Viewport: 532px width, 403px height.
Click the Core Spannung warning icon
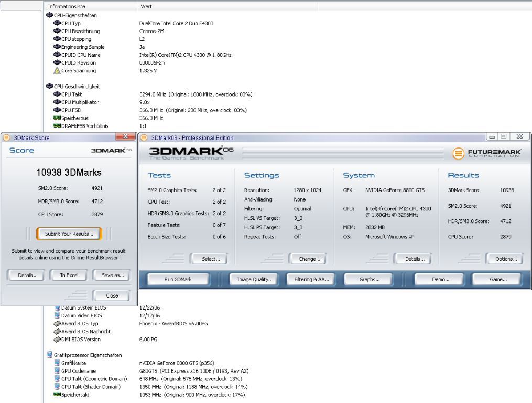coord(57,70)
